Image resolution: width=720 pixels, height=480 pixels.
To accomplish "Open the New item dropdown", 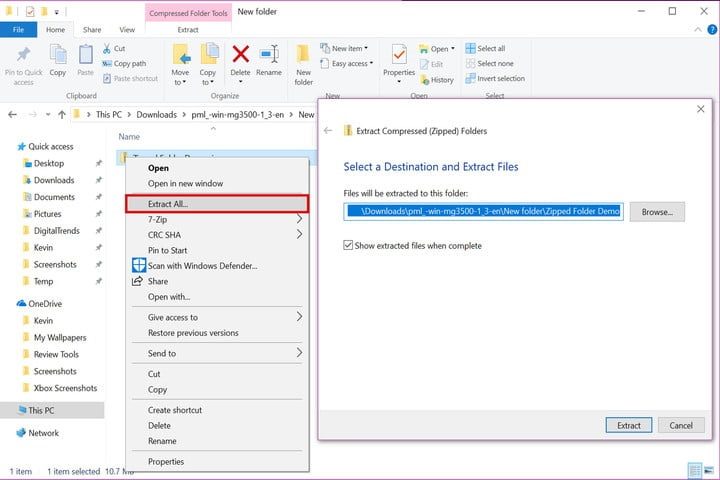I will [x=349, y=48].
